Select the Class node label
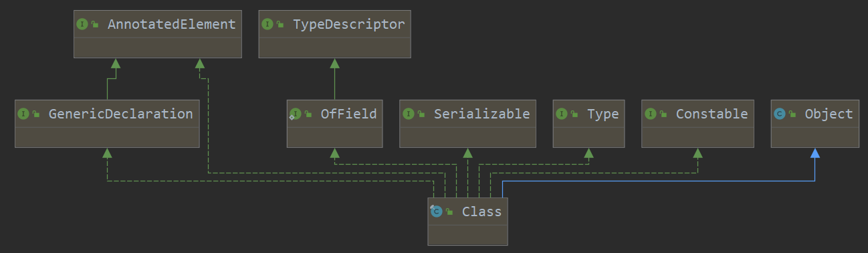The width and height of the screenshot is (868, 253). point(481,212)
